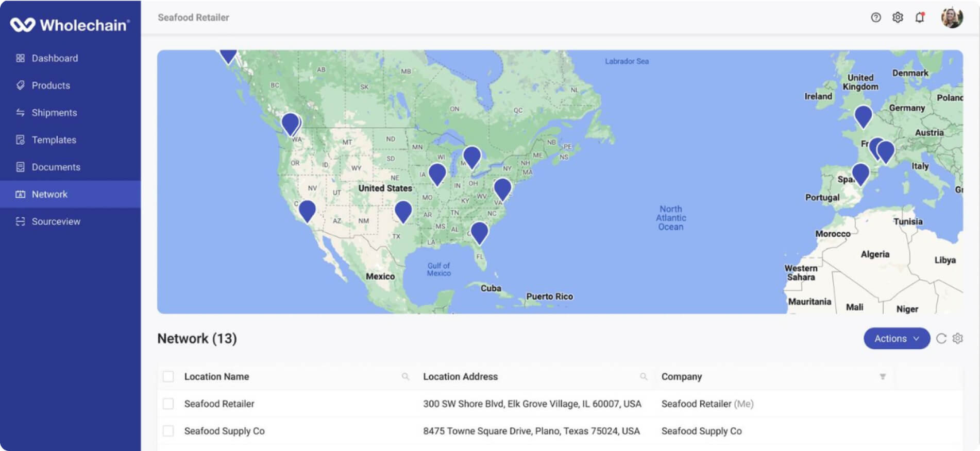
Task: Click the Elk Grove Village address
Action: point(532,404)
